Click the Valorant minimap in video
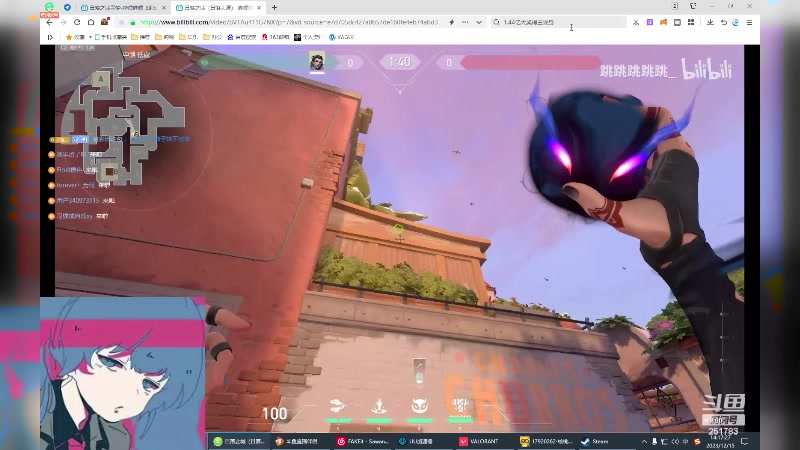The width and height of the screenshot is (800, 450). pyautogui.click(x=122, y=128)
